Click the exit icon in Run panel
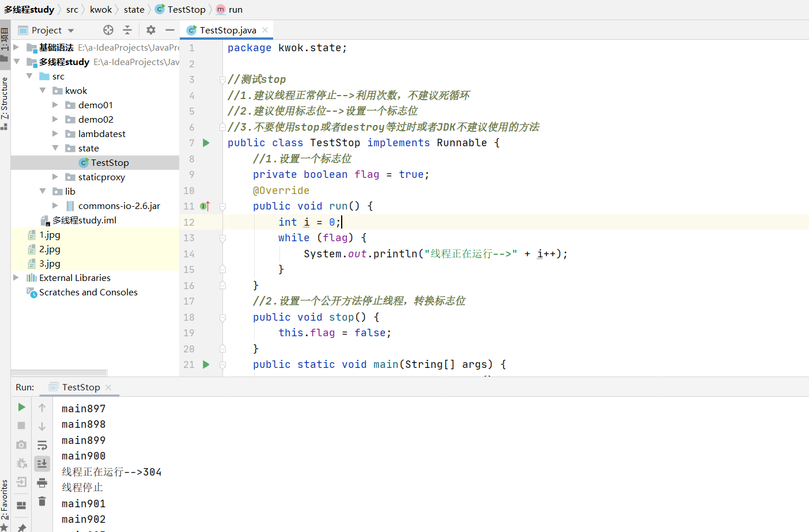 pos(21,482)
